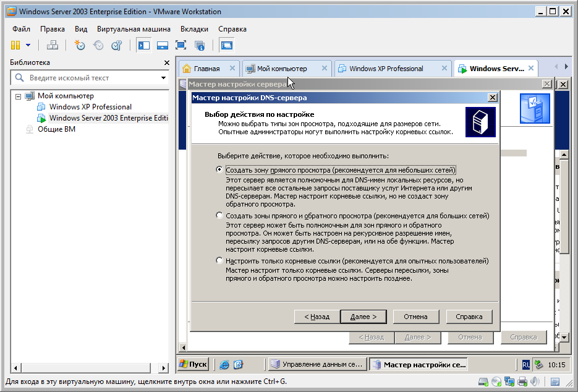Close the Library panel with its X
Screen dimensions: 578x392
(x=167, y=62)
